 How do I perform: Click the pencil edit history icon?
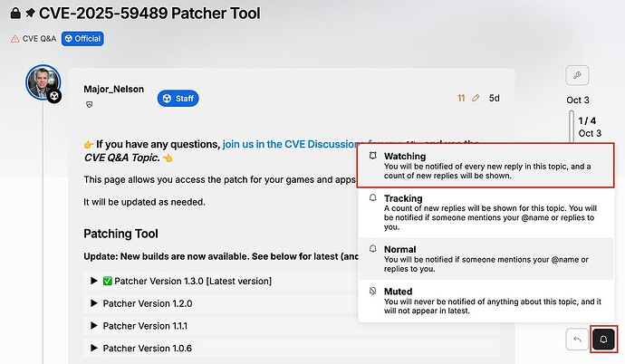(476, 98)
